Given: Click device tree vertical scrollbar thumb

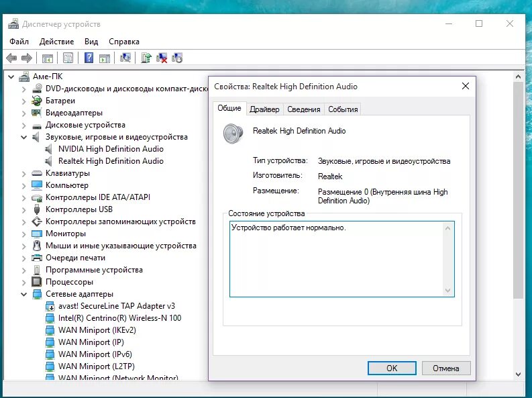Looking at the screenshot, I should coord(518,190).
